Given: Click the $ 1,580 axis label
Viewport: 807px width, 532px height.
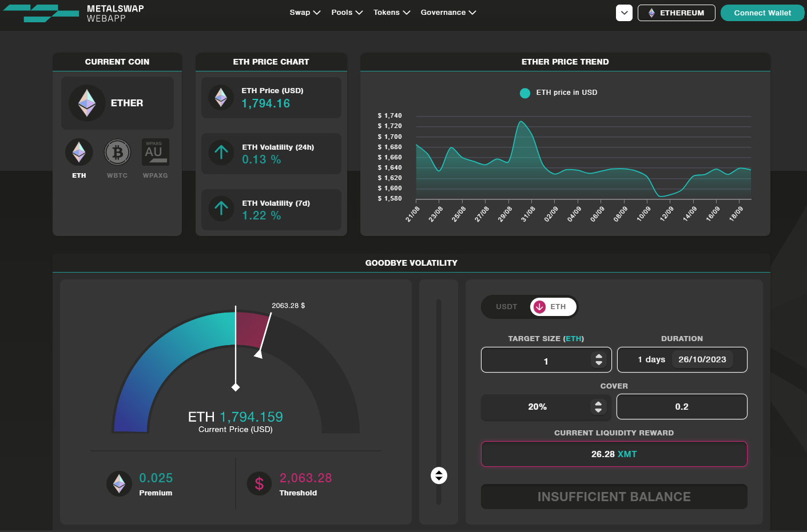Looking at the screenshot, I should (x=389, y=198).
